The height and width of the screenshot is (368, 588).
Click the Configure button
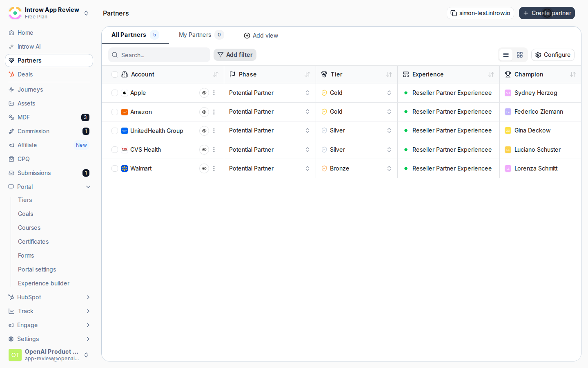point(553,55)
